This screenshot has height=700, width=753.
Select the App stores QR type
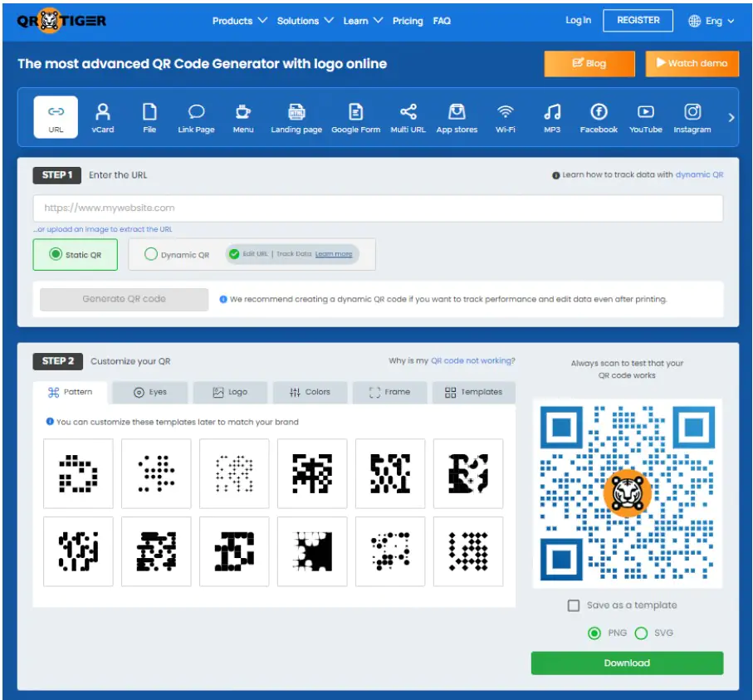[x=457, y=118]
